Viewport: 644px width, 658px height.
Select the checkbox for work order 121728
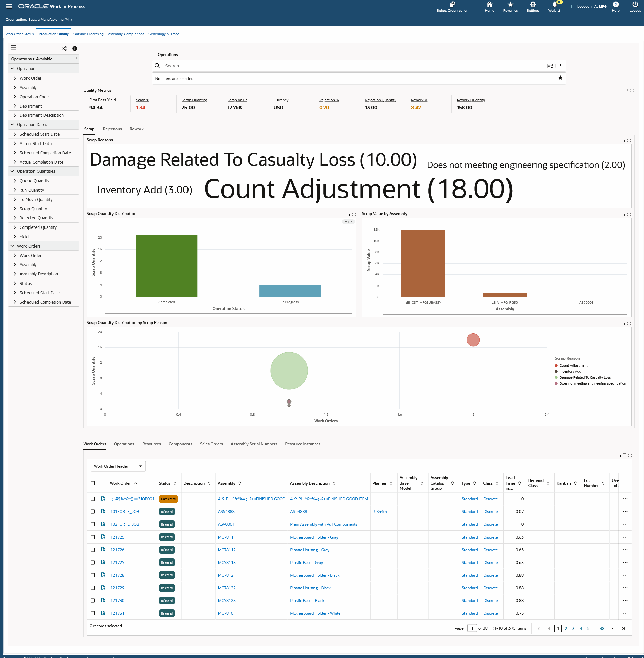93,575
